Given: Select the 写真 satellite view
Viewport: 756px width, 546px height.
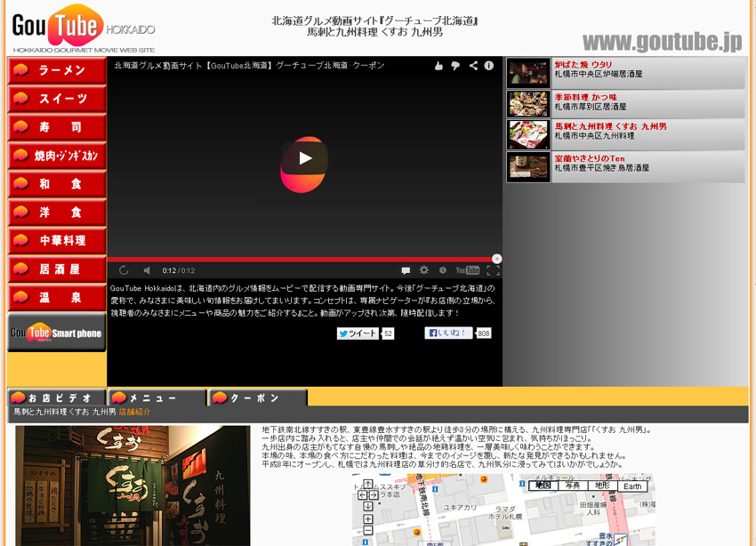Looking at the screenshot, I should pyautogui.click(x=573, y=486).
